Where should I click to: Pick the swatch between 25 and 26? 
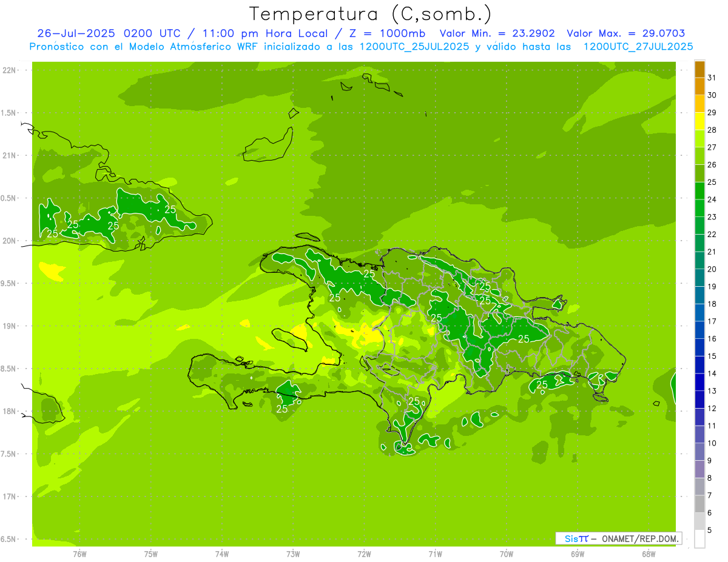[699, 173]
